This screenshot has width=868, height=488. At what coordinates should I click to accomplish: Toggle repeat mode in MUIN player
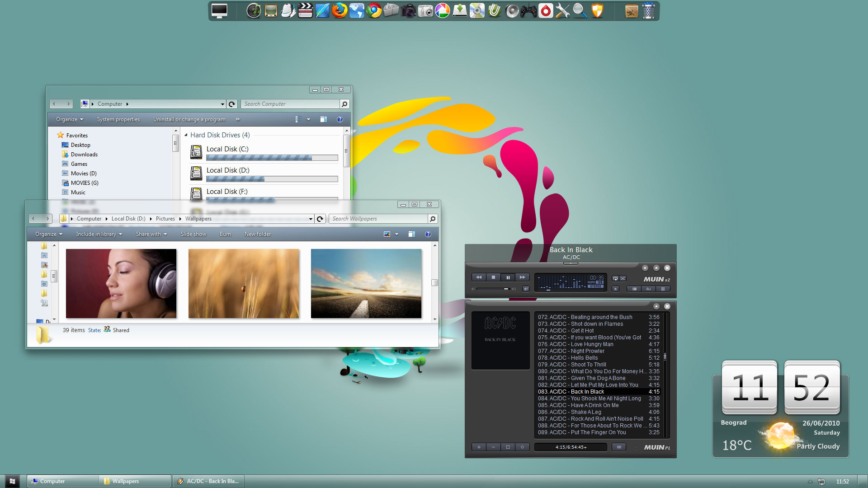coord(615,278)
